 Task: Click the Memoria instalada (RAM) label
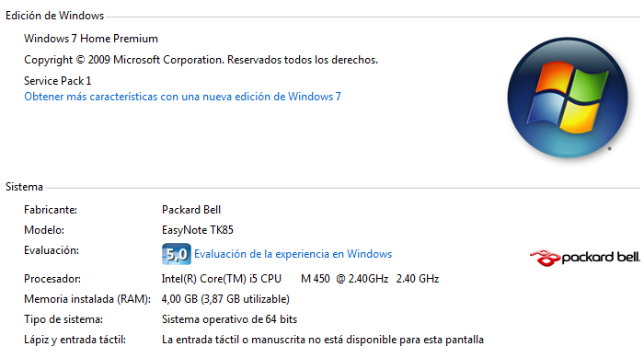(87, 299)
